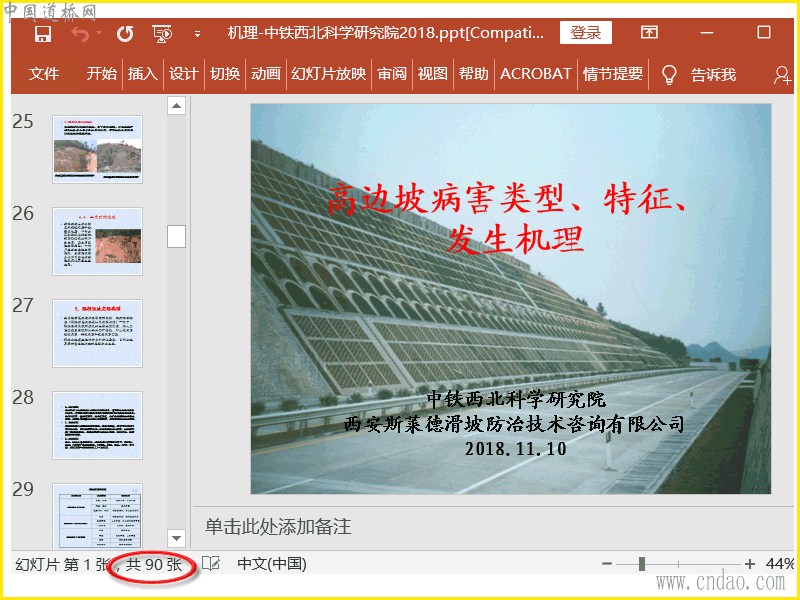Select slide 26 thumbnail
The height and width of the screenshot is (600, 800).
pyautogui.click(x=97, y=241)
